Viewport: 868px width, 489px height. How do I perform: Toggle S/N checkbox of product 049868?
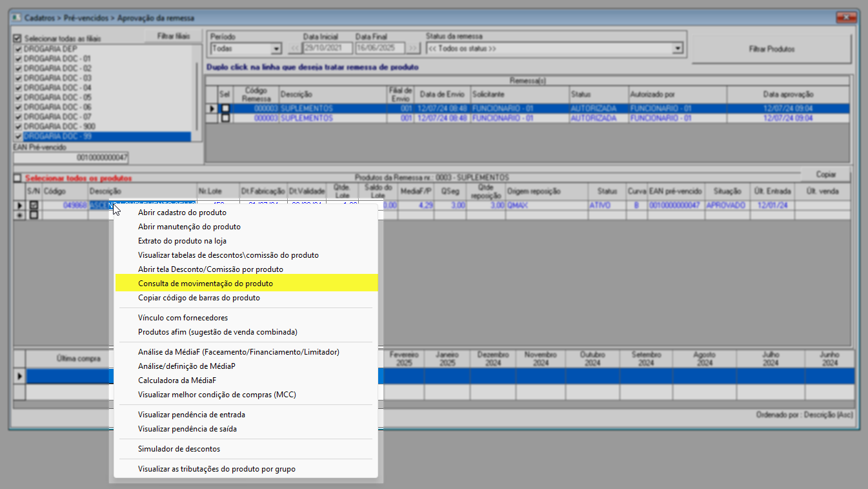point(34,205)
